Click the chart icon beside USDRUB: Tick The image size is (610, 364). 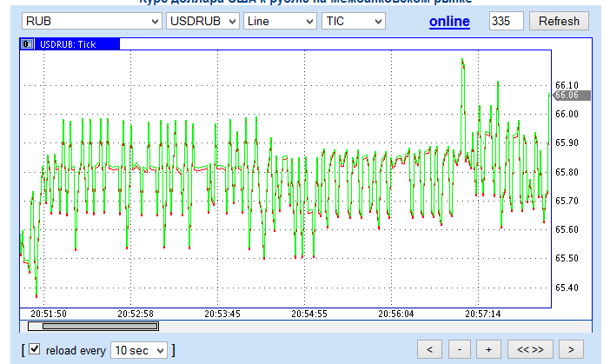[27, 44]
